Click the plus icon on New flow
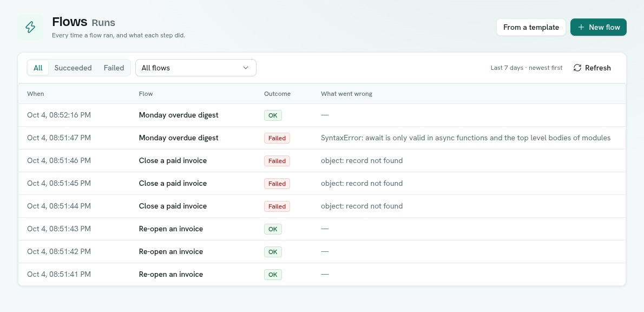 581,27
